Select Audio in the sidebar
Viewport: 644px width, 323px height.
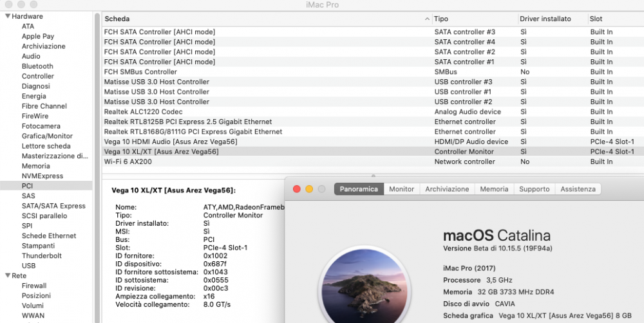tap(31, 56)
